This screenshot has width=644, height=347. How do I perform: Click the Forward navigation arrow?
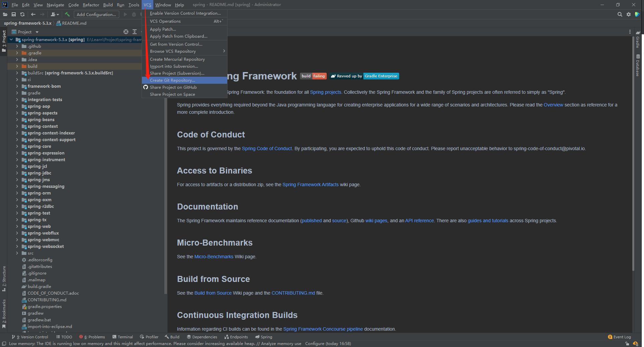[42, 14]
